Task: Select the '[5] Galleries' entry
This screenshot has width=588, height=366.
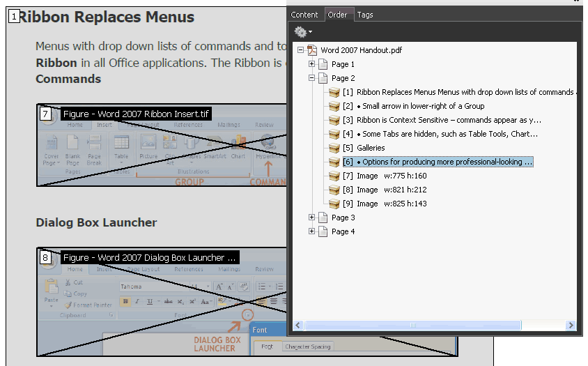Action: pos(364,148)
